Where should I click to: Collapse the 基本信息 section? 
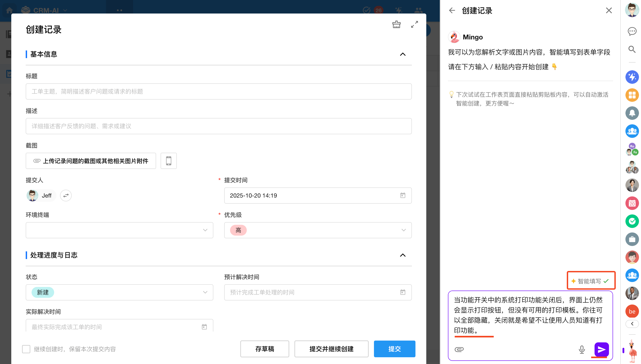click(402, 54)
